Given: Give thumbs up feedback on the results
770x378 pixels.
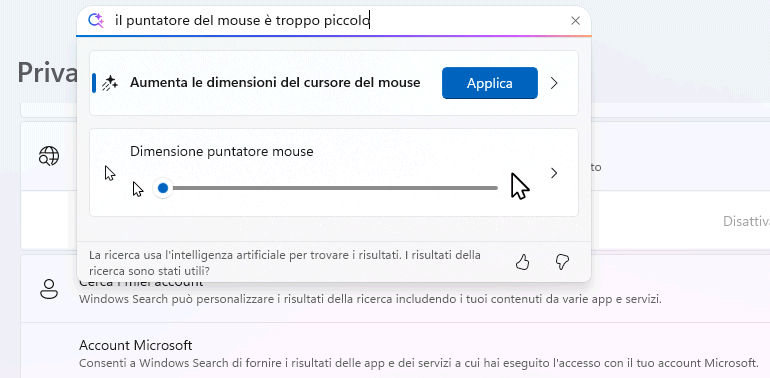Looking at the screenshot, I should (x=522, y=262).
